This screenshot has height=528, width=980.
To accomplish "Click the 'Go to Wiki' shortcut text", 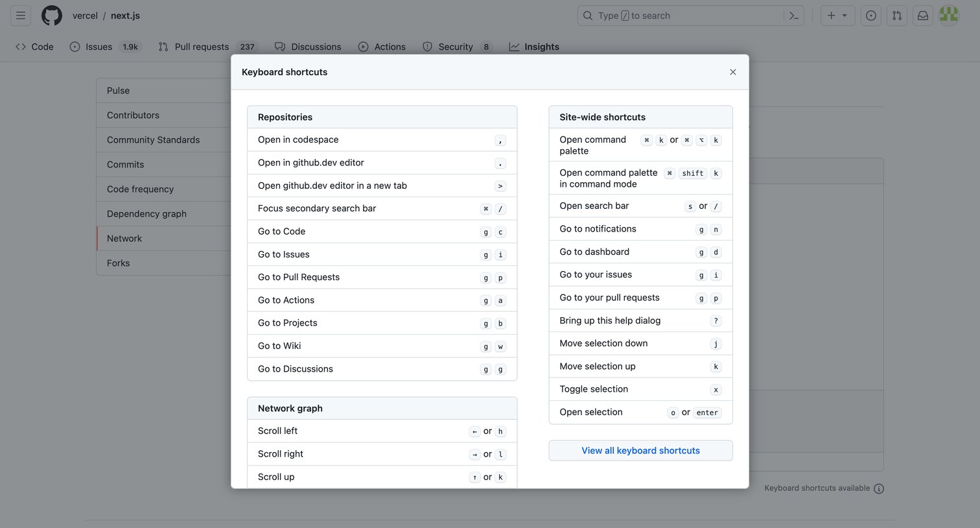I will point(279,346).
